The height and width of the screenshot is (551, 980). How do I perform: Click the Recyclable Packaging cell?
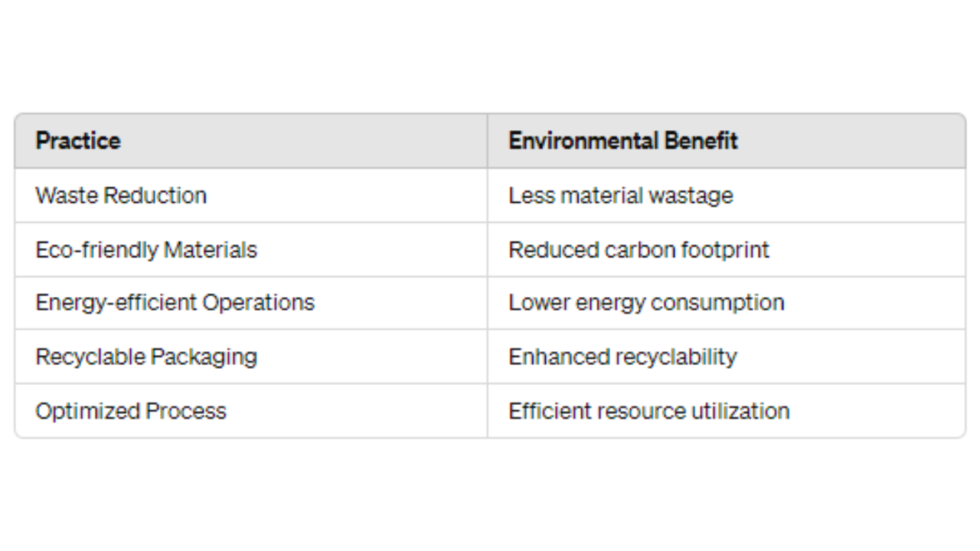pyautogui.click(x=251, y=357)
